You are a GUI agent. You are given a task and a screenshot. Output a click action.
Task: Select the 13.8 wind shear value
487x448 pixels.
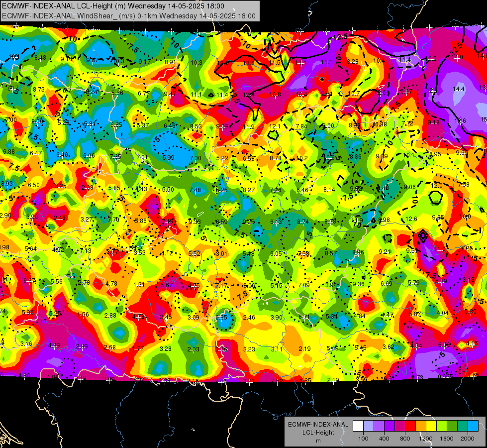pos(248,63)
